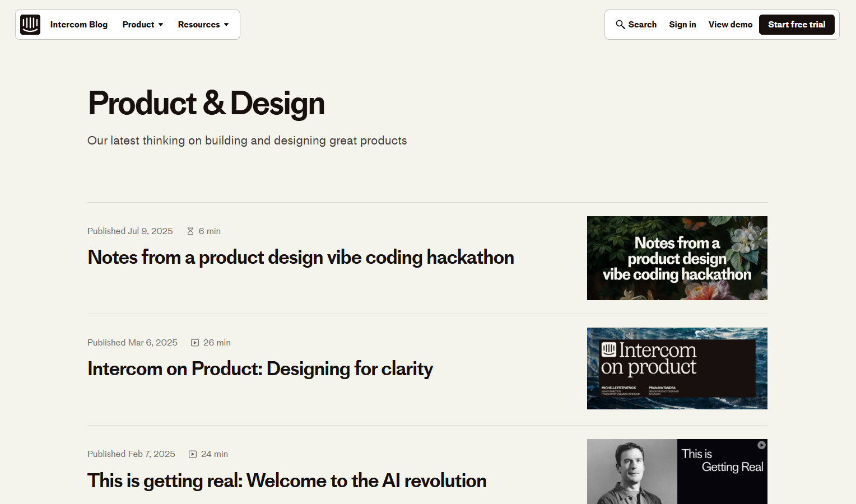Viewport: 856px width, 504px height.
Task: Click the hourglass icon beside 6 min
Action: pos(190,231)
